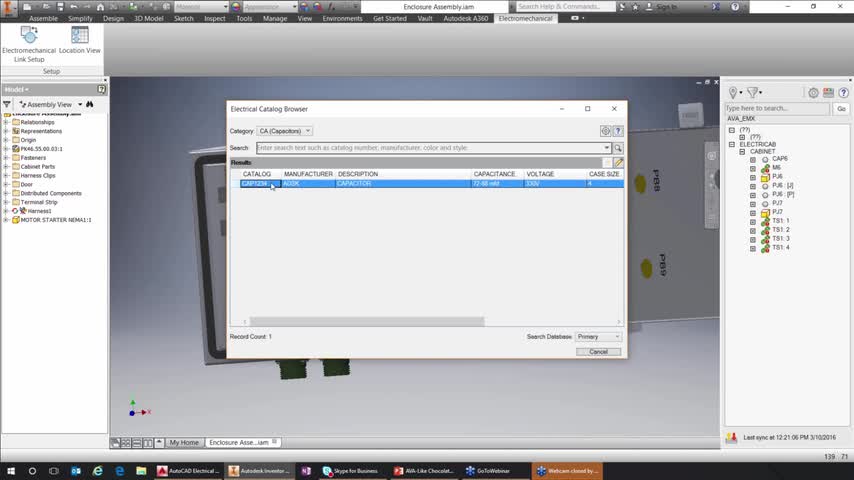
Task: Select MOTOR STARTER NEMA1:1 in Model tree
Action: [56, 220]
